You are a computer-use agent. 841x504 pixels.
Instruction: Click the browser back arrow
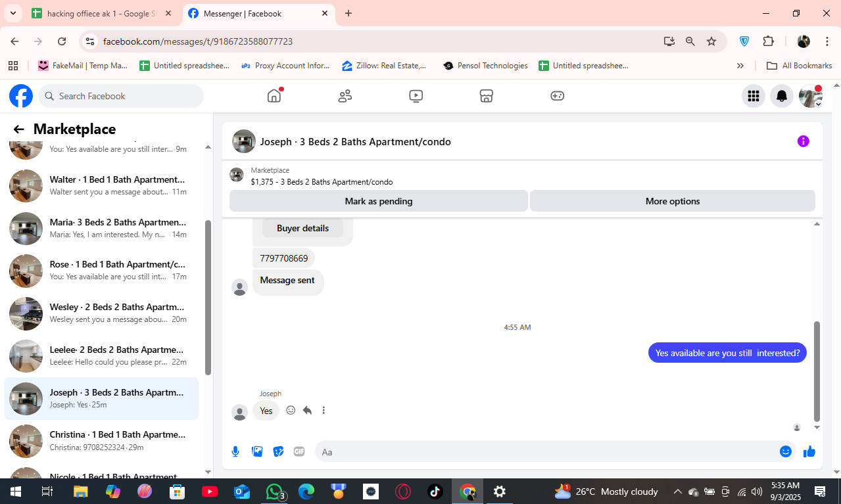(14, 41)
